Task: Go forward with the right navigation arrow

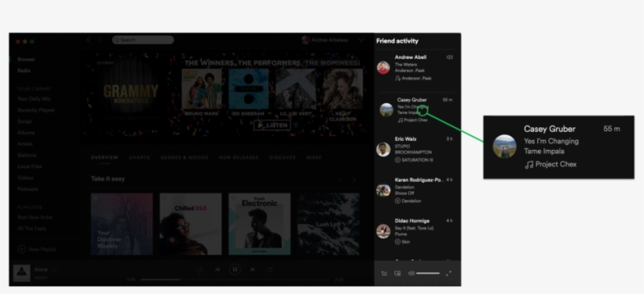Action: (x=101, y=40)
